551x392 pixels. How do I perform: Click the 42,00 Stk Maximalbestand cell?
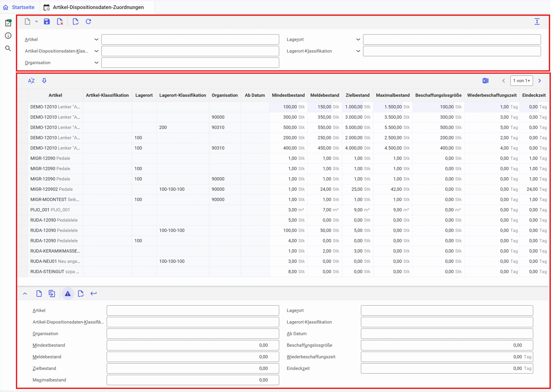coord(393,189)
